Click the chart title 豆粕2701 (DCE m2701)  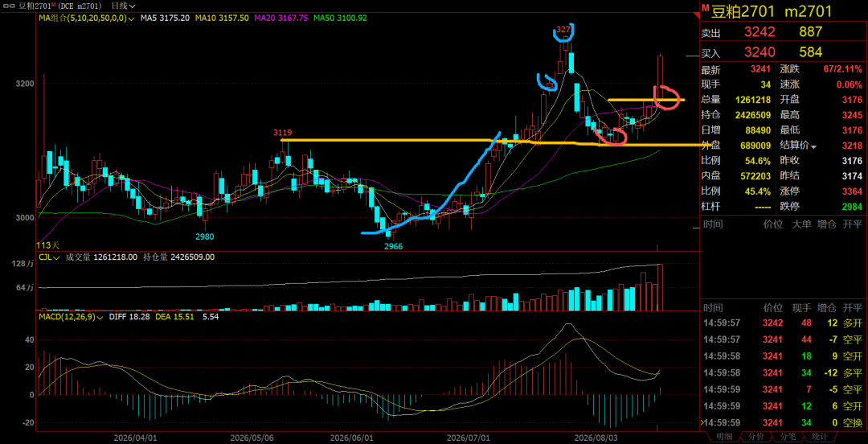[59, 6]
